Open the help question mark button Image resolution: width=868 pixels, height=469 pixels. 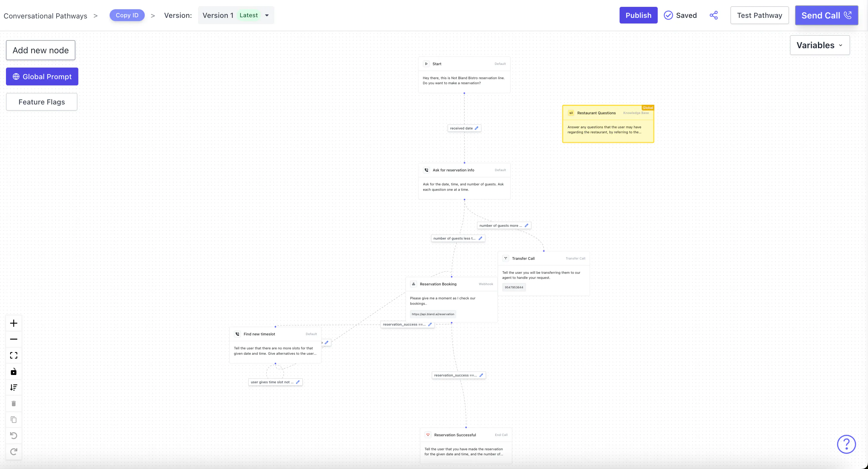[x=846, y=444]
